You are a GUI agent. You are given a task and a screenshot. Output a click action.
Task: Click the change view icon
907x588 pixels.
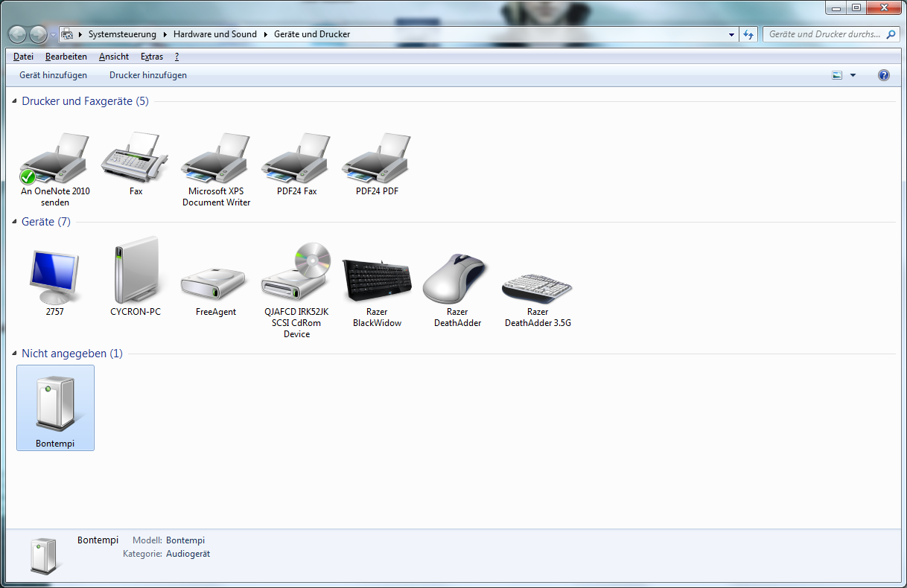pos(837,75)
